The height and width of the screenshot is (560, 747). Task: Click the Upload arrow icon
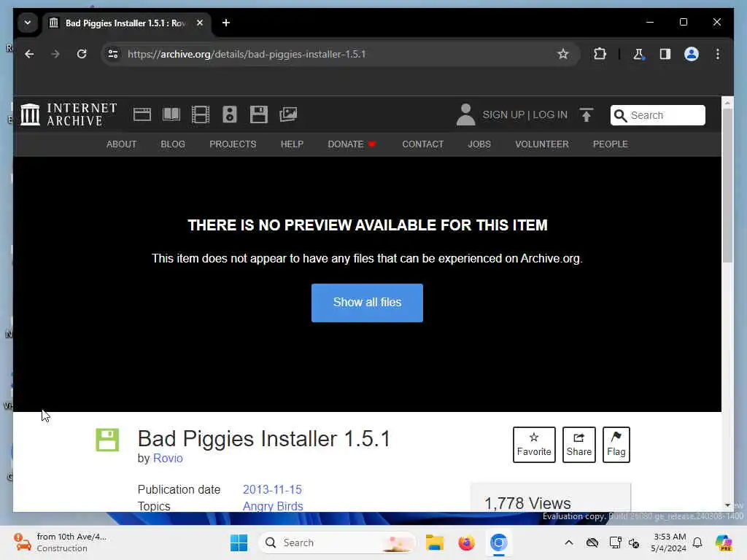click(x=587, y=114)
